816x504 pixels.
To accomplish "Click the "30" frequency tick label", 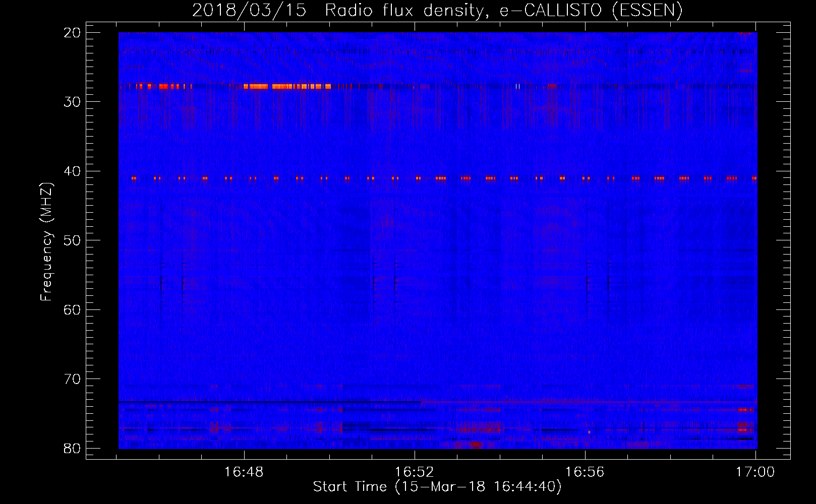I will tap(73, 102).
